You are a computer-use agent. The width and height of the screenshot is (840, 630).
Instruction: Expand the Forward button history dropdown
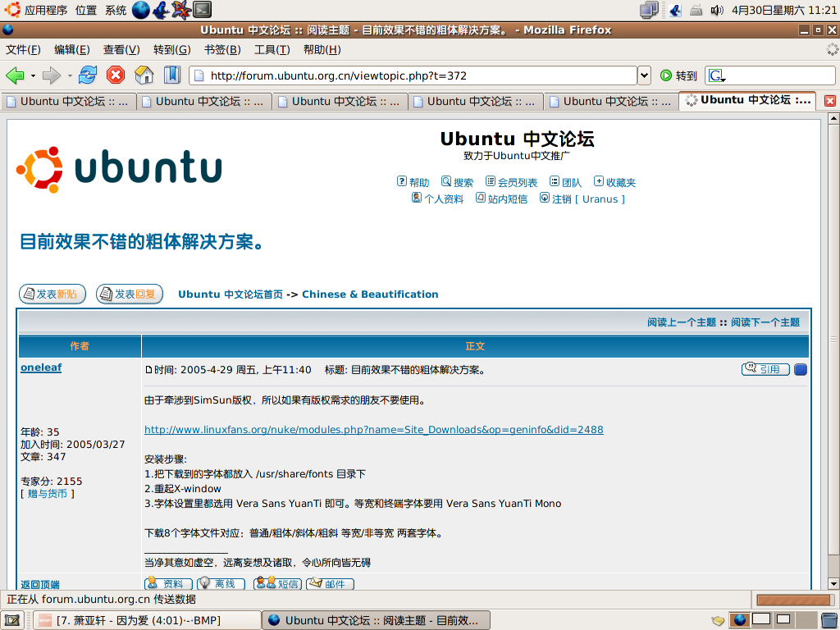pyautogui.click(x=70, y=75)
